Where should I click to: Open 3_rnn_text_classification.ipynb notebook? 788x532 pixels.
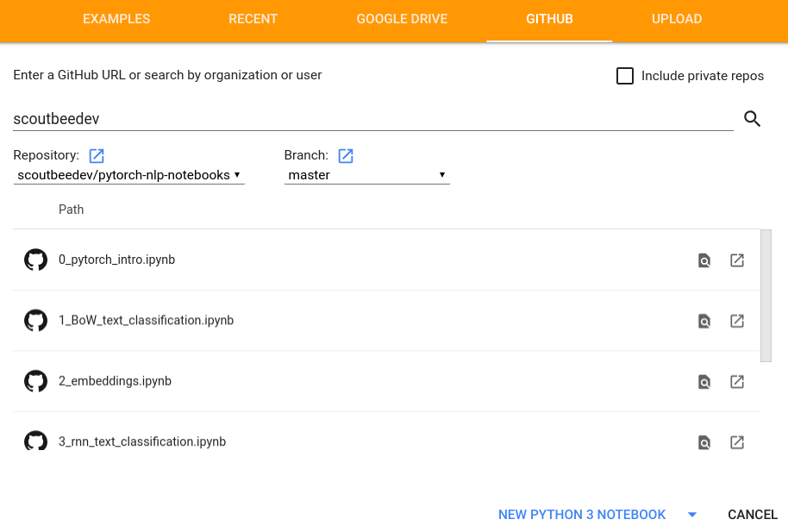(142, 441)
